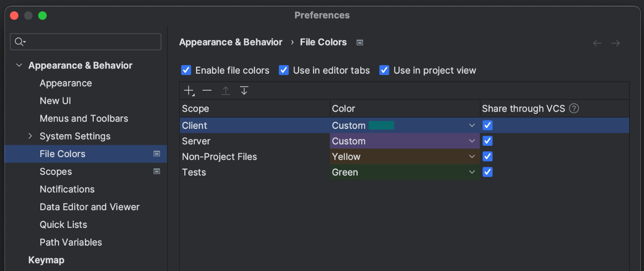Click the Remove scope minus icon
This screenshot has width=644, height=271.
[x=207, y=91]
